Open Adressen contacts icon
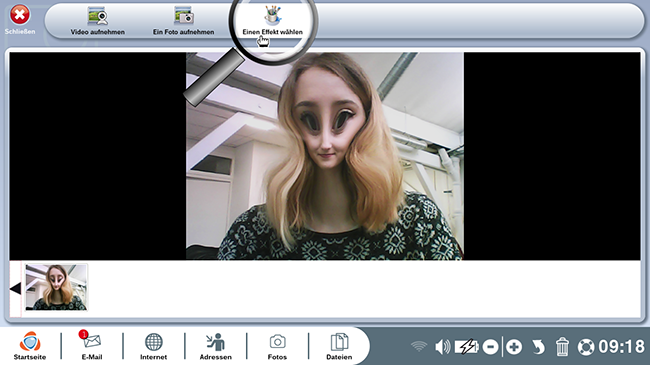 click(215, 346)
